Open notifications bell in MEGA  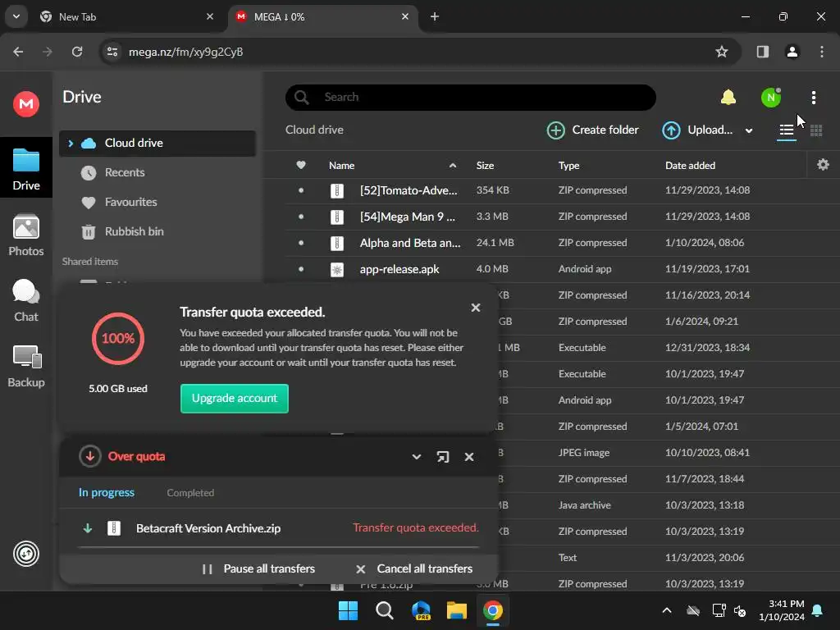728,97
